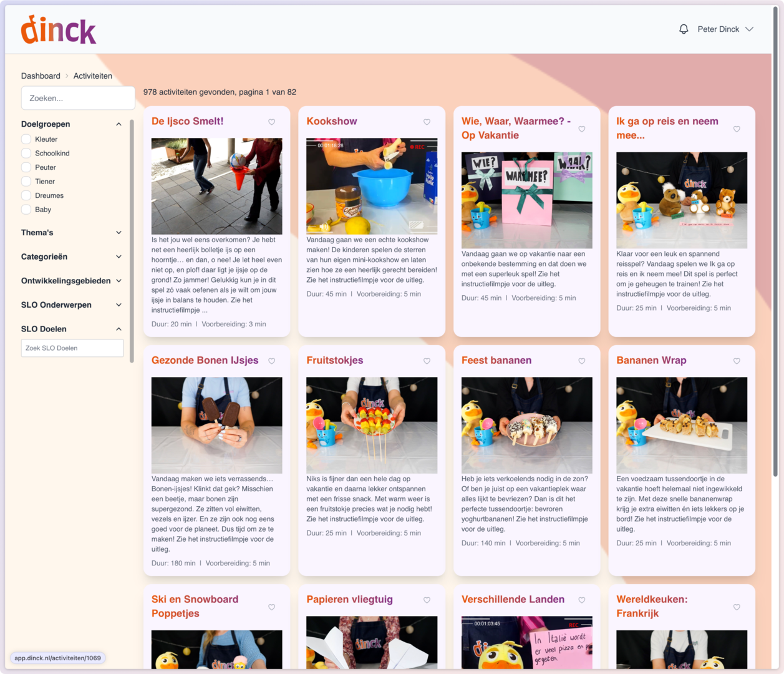Heart the Papieren vliegtuig activity

coord(427,600)
